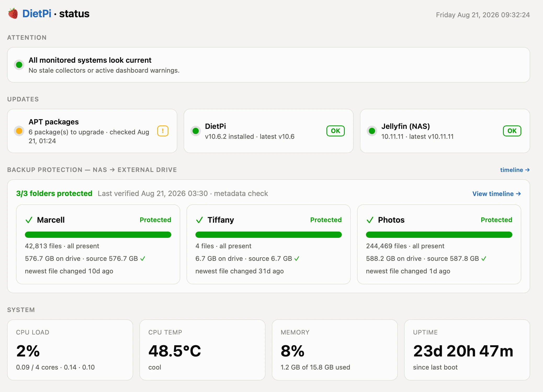Click the checkmark after Photos source 587.8 GB
The width and height of the screenshot is (543, 392).
pos(484,258)
